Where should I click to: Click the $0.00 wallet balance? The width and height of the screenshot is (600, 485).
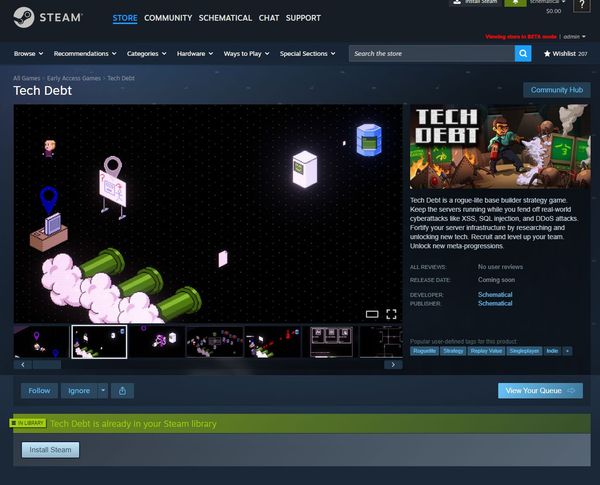click(x=553, y=11)
